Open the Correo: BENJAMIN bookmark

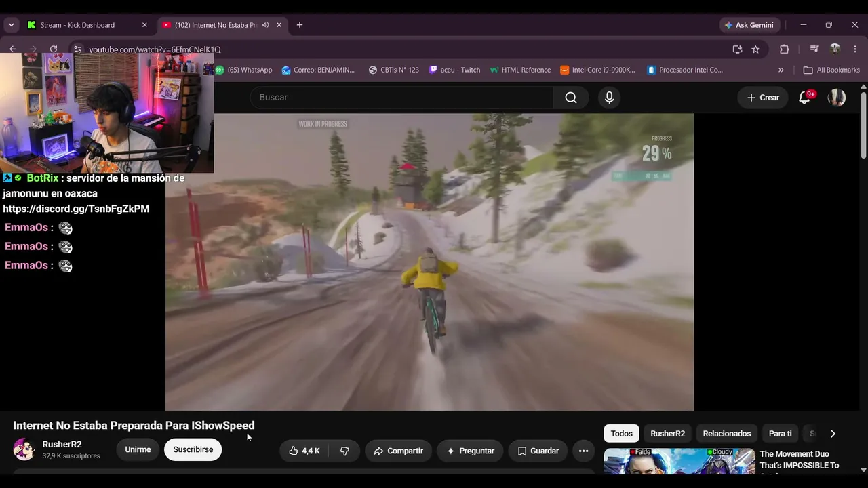click(319, 70)
